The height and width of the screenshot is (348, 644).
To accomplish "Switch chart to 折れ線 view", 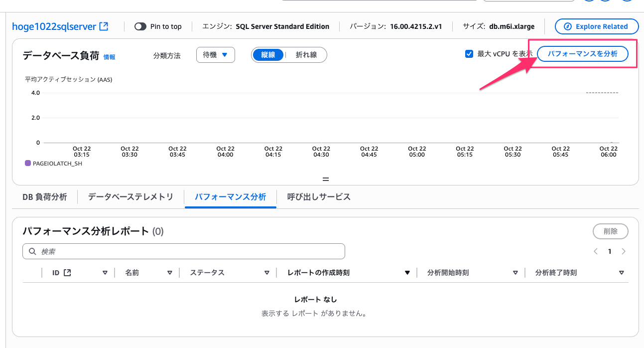I will coord(306,55).
